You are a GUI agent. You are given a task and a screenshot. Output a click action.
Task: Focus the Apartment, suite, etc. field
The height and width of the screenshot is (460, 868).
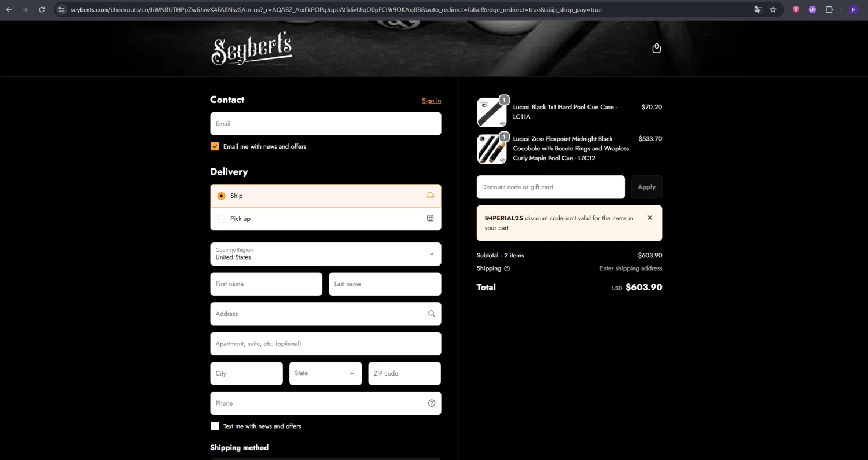click(x=326, y=344)
